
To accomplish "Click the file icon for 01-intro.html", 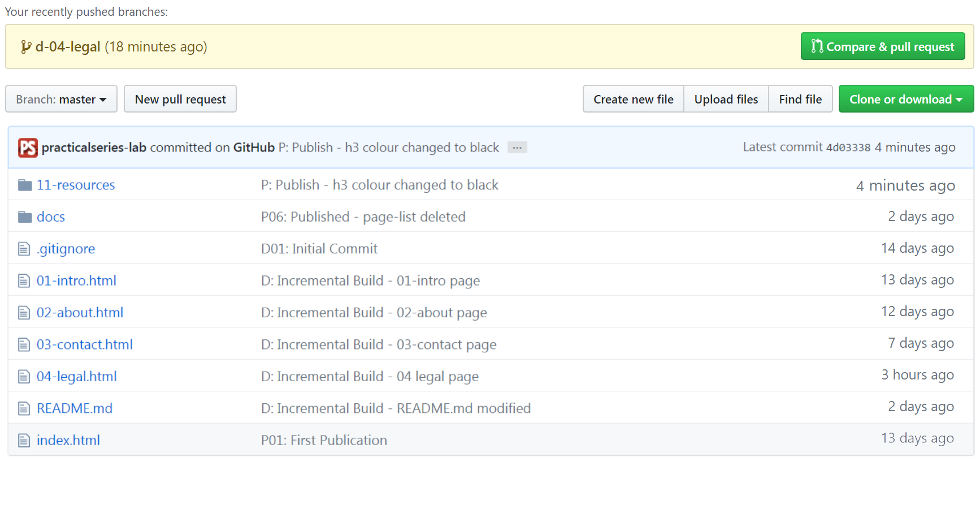I will [24, 281].
